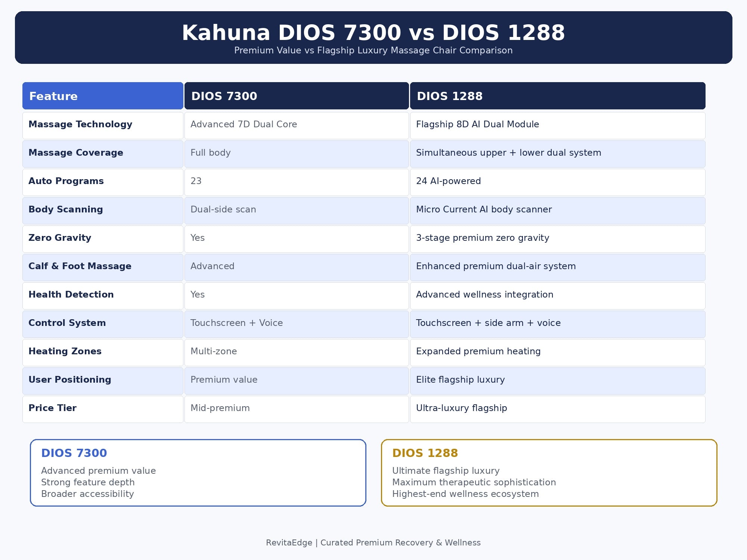Click the 'User Positioning' row label
Image resolution: width=747 pixels, height=560 pixels.
tap(70, 380)
